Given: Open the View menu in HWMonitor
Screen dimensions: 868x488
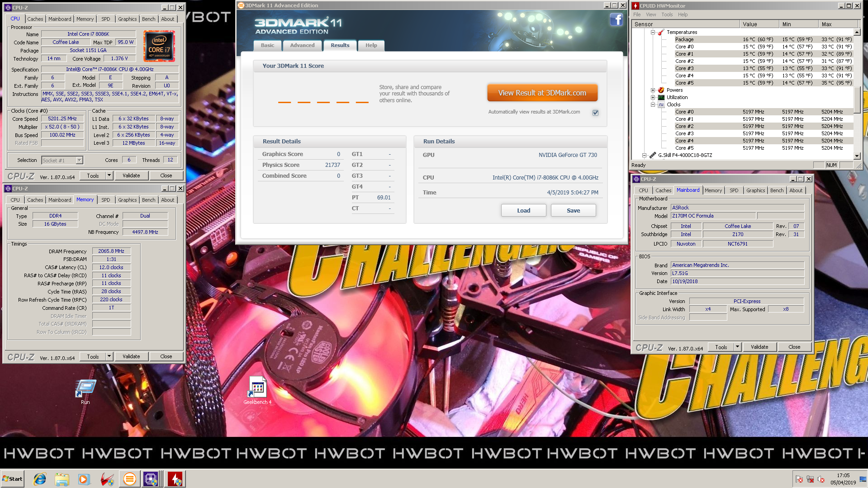Looking at the screenshot, I should (651, 14).
